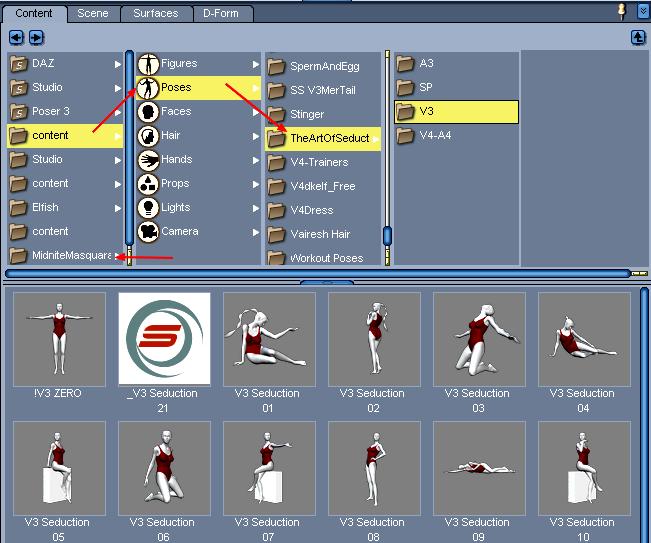Apply the V3 Seduction 05 pose
Image resolution: width=651 pixels, height=543 pixels.
pyautogui.click(x=59, y=468)
